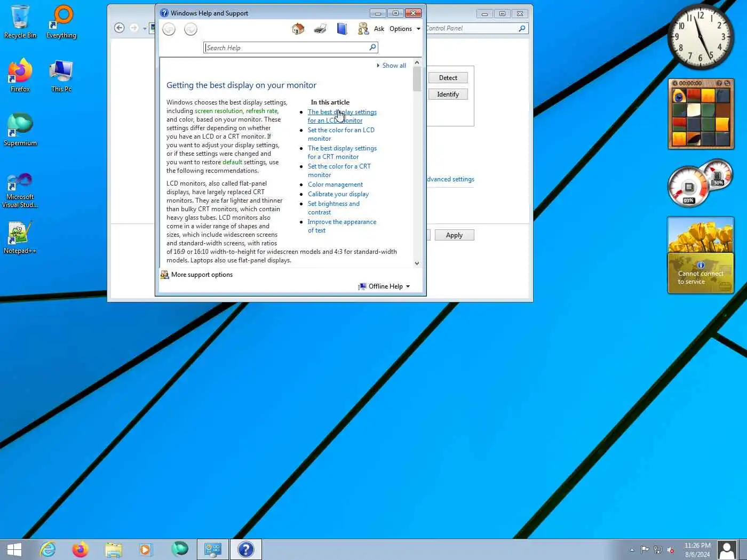The image size is (747, 560).
Task: Click the clock gadget on desktop
Action: (701, 37)
